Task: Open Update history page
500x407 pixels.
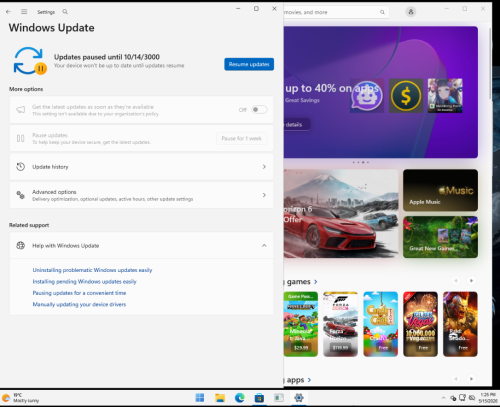Action: point(141,167)
